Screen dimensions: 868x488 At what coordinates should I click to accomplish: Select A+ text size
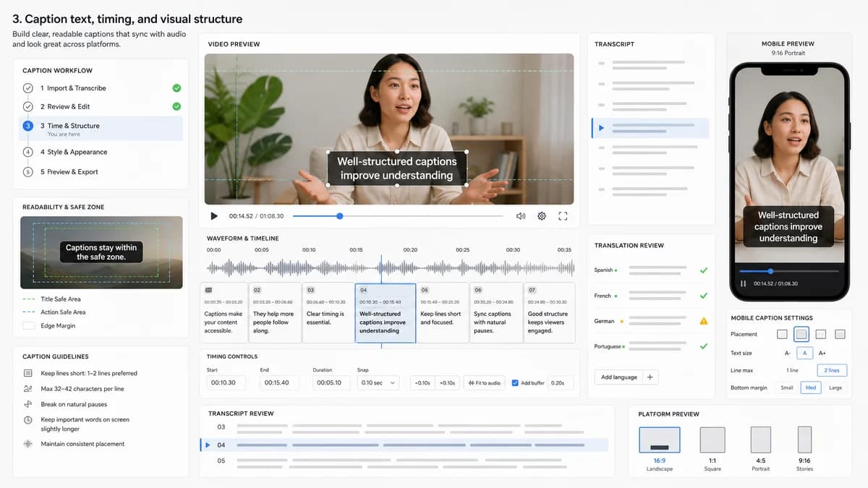822,353
